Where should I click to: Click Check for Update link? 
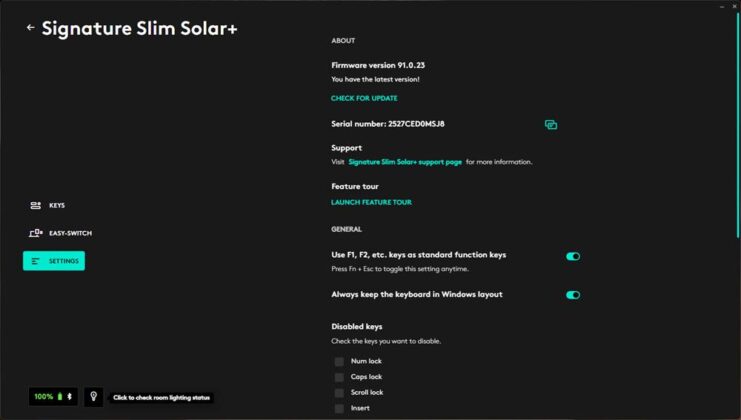364,98
